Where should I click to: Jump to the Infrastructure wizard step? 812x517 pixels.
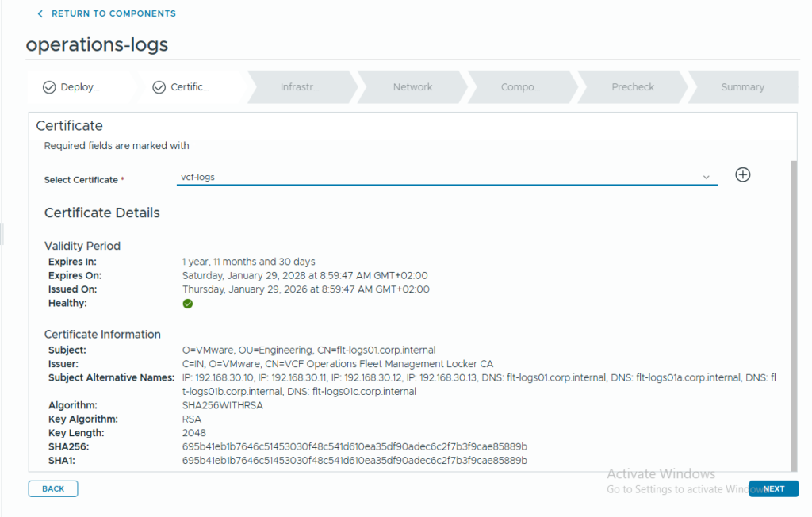tap(300, 87)
